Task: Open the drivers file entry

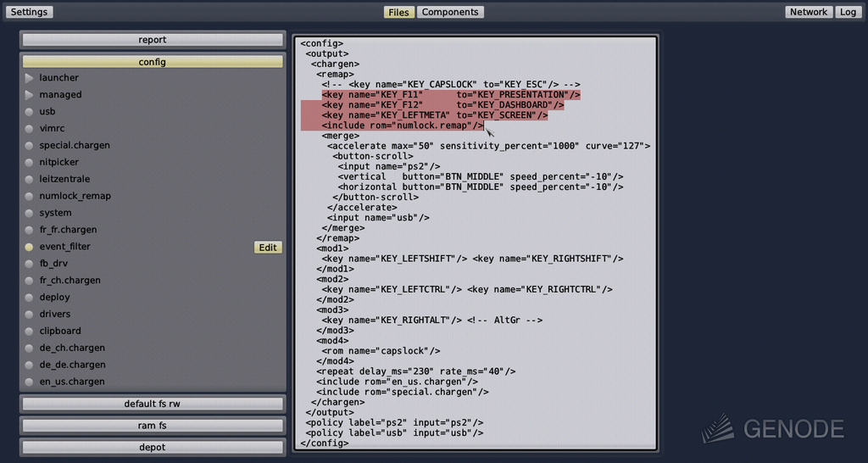Action: coord(55,314)
